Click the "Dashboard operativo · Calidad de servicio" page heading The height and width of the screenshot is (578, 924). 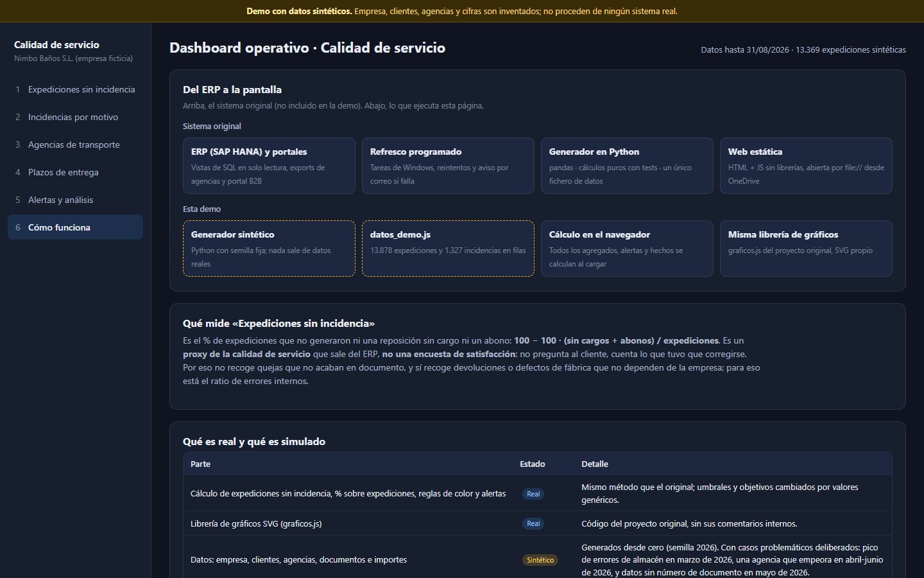click(307, 48)
